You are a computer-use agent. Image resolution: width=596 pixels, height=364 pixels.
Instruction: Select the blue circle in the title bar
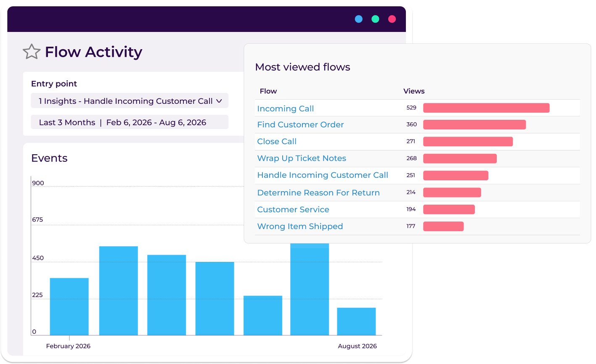click(358, 18)
